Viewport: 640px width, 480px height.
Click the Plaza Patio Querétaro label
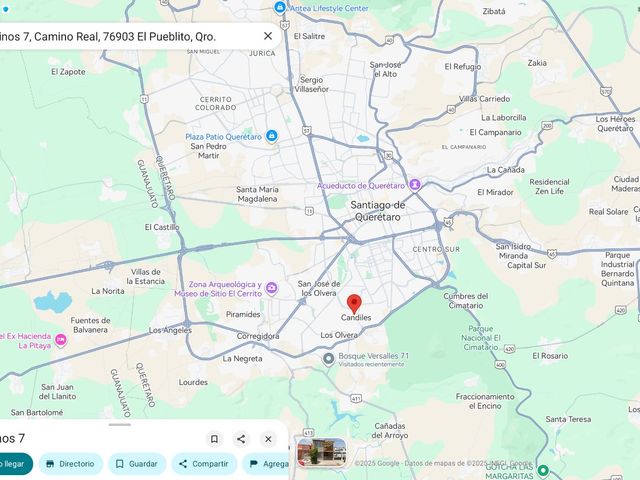tap(223, 137)
